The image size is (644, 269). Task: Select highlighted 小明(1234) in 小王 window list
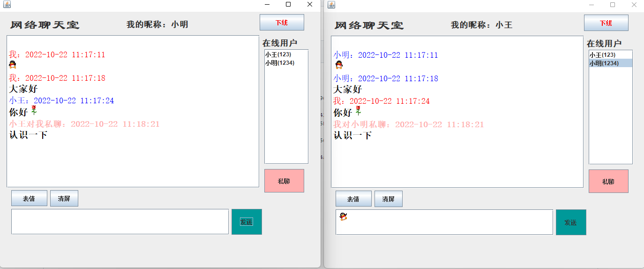tap(610, 63)
